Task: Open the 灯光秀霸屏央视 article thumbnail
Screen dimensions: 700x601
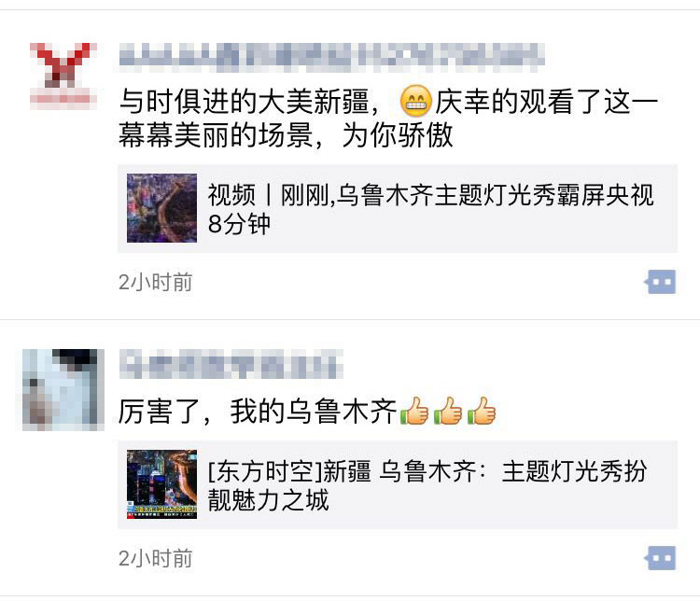Action: [x=161, y=208]
